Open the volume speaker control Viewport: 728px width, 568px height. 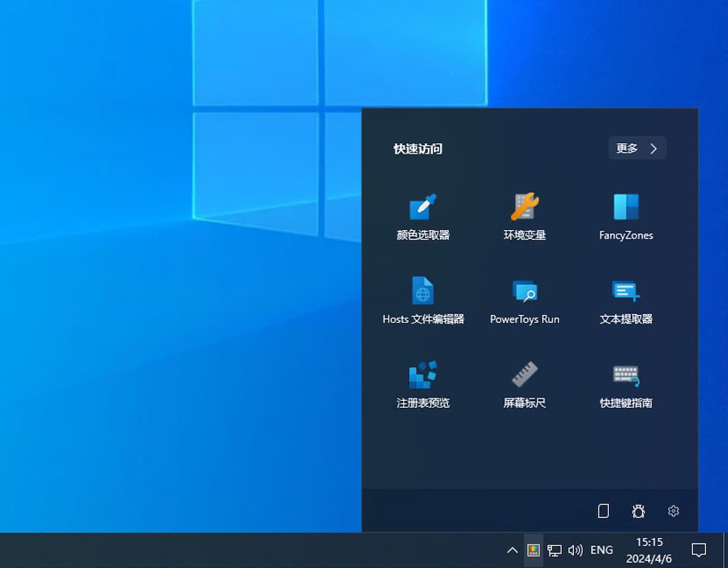point(575,550)
